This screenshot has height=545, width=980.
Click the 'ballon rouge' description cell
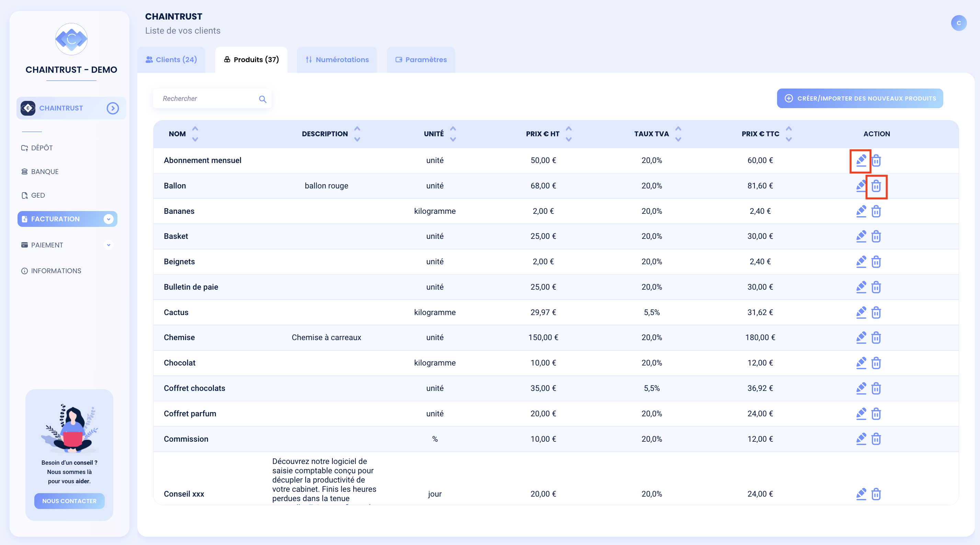pos(327,186)
